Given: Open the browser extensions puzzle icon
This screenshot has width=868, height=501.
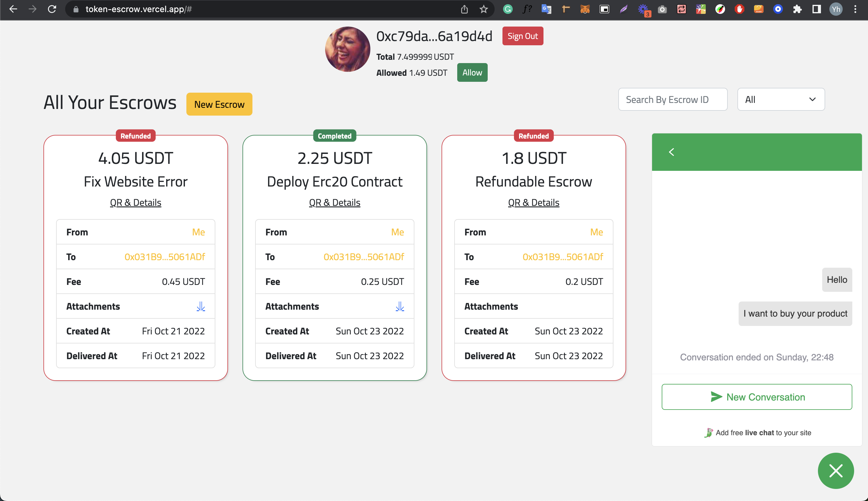Looking at the screenshot, I should [797, 9].
